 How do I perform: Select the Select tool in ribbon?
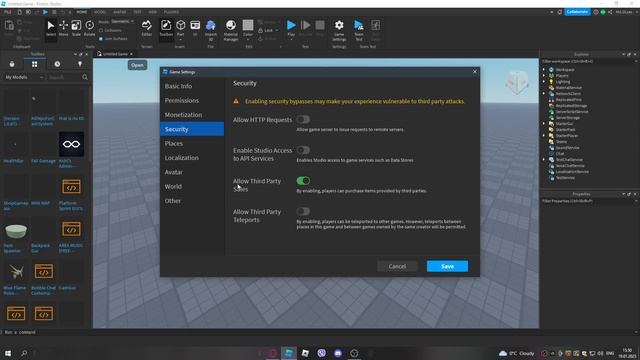click(51, 28)
